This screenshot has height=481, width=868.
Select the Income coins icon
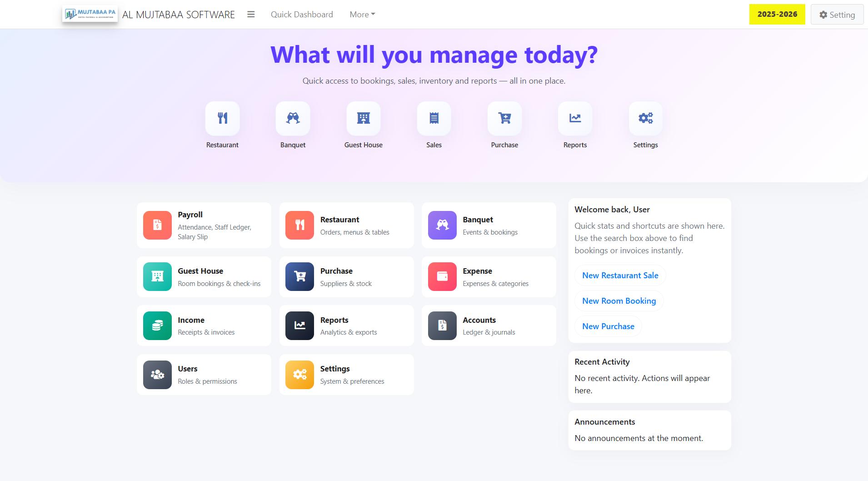point(157,326)
